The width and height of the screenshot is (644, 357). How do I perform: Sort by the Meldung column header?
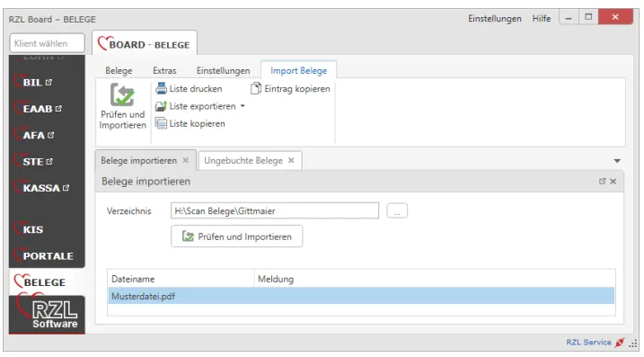coord(435,279)
